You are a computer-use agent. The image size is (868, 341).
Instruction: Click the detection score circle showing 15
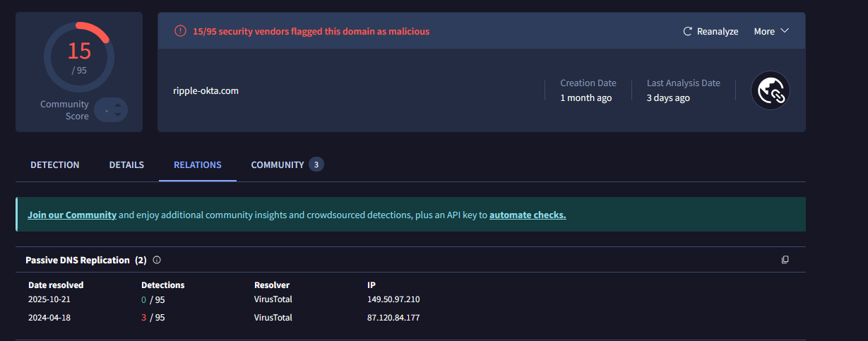pos(79,55)
